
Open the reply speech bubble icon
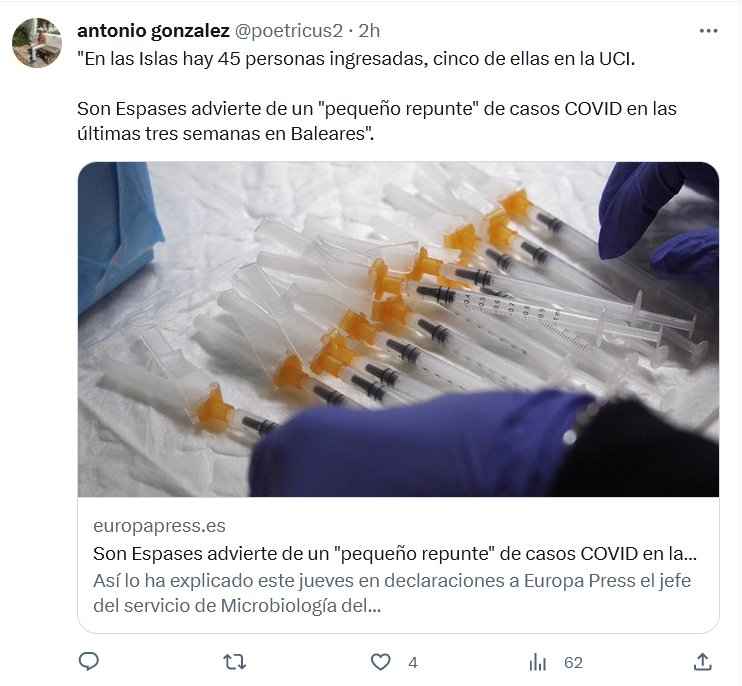(x=88, y=661)
